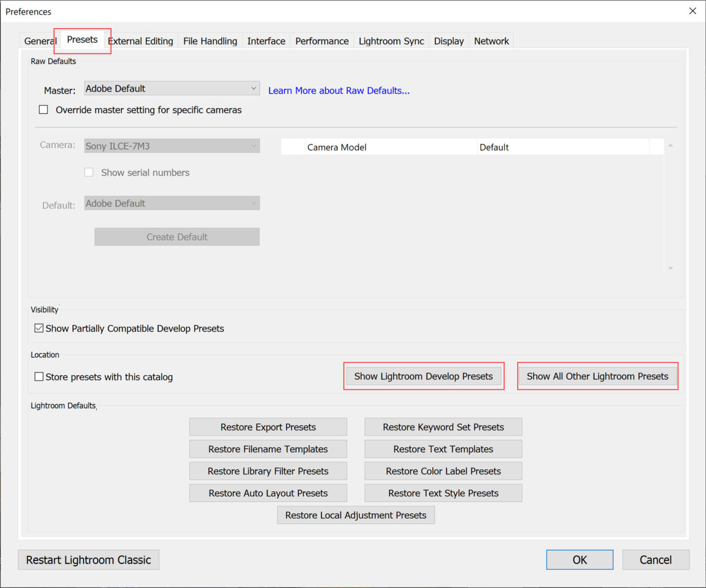Open the External Editing tab
This screenshot has height=588, width=706.
pos(140,41)
